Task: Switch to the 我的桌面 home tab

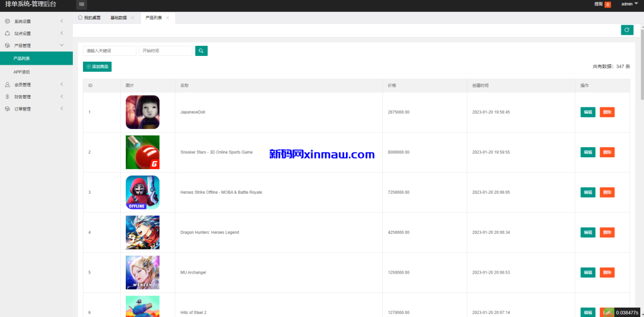Action: (x=89, y=18)
